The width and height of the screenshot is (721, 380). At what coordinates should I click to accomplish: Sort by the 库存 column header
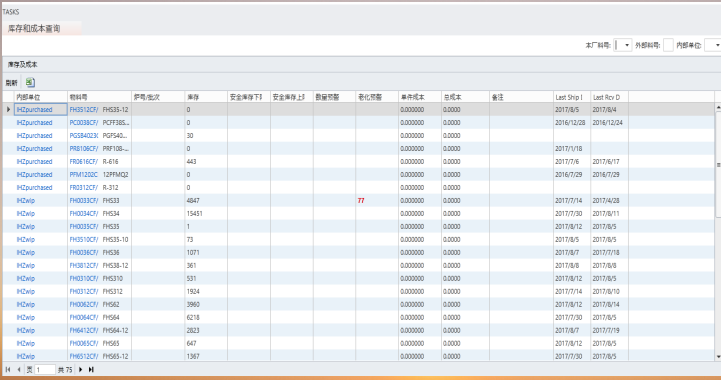(206, 97)
